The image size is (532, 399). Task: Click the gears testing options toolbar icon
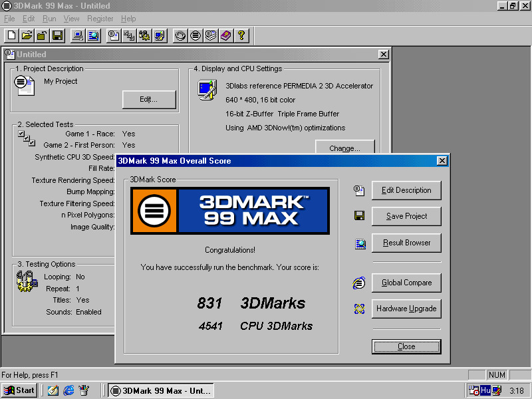click(144, 35)
